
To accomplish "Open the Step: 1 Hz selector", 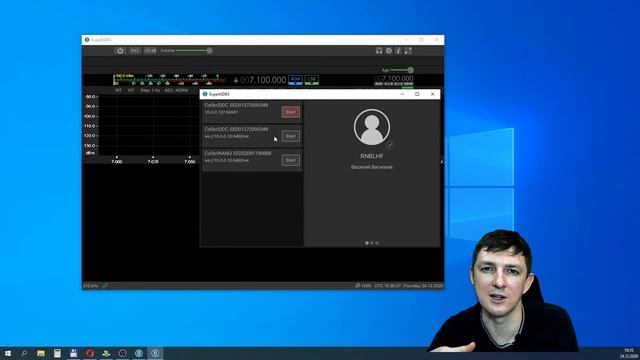I will click(x=150, y=90).
